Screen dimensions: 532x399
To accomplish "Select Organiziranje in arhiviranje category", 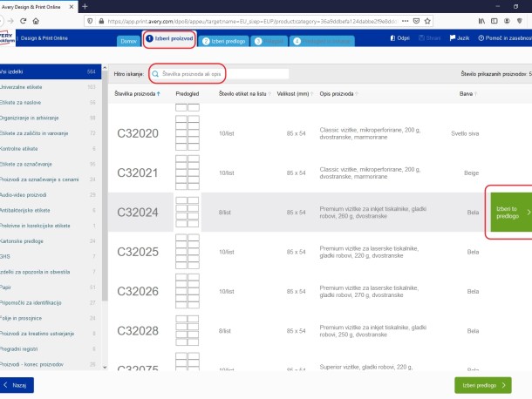I will [51, 118].
